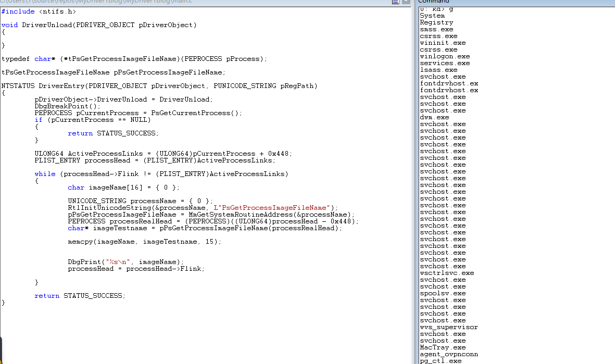Click dwm.exe in the debugger output
Image resolution: width=615 pixels, height=364 pixels.
click(x=434, y=117)
